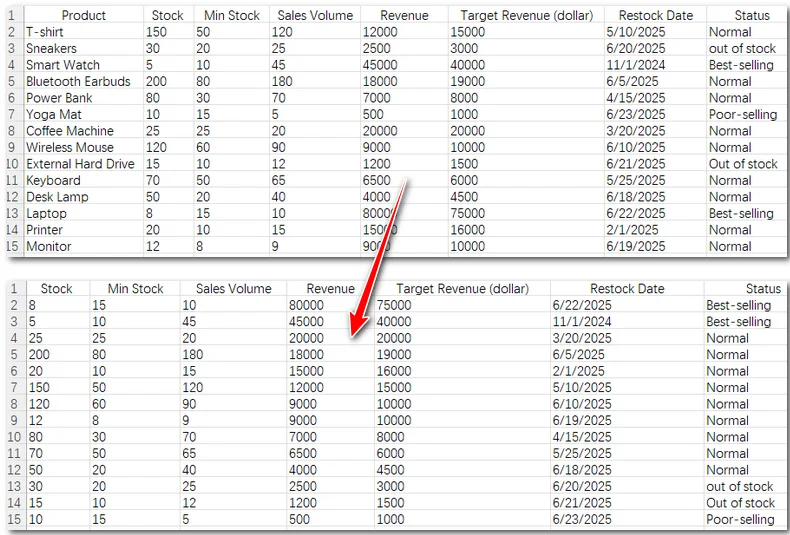
Task: Select the External Hard Drive product cell
Action: click(x=84, y=164)
